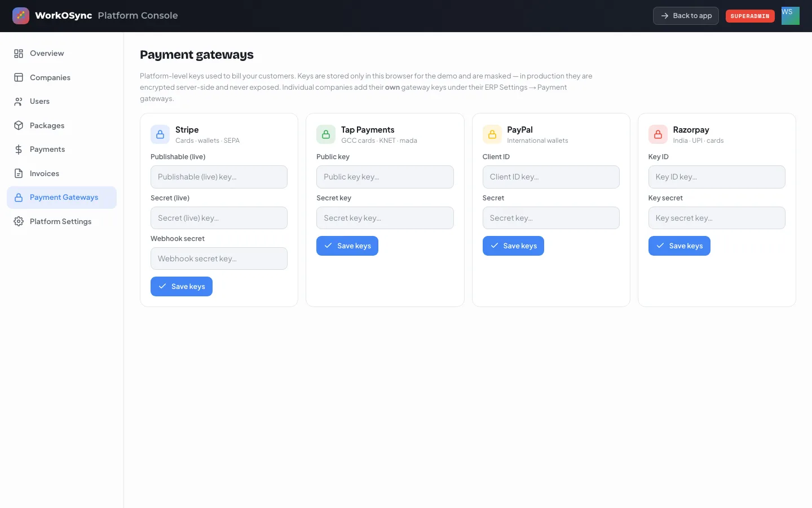Click the 'GCC cards · KNET · mada' subtitle
812x508 pixels.
[x=379, y=141]
